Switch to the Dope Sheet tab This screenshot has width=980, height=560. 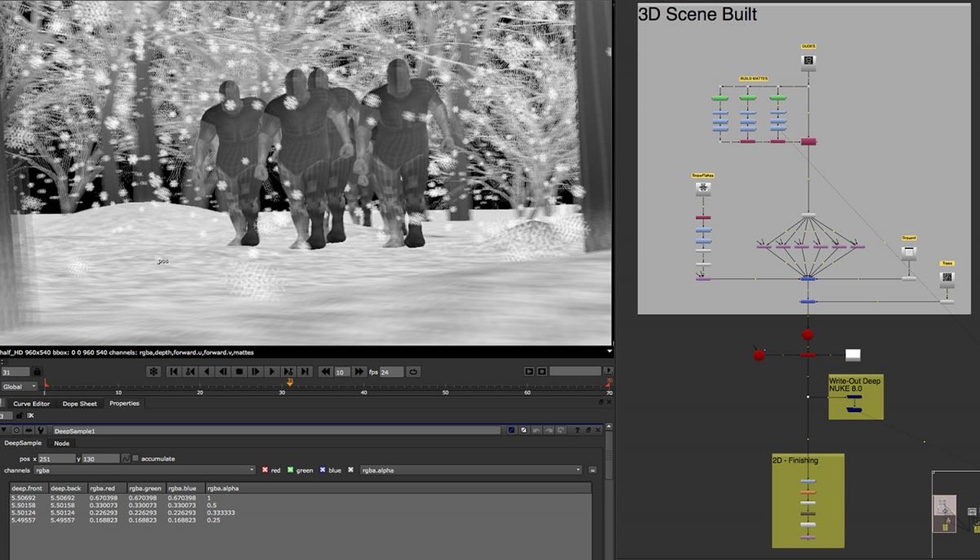pyautogui.click(x=79, y=403)
